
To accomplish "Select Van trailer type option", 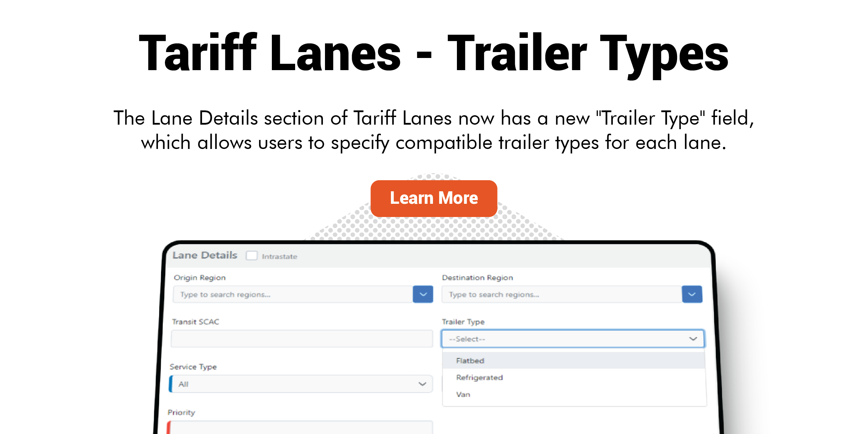I will click(x=574, y=394).
